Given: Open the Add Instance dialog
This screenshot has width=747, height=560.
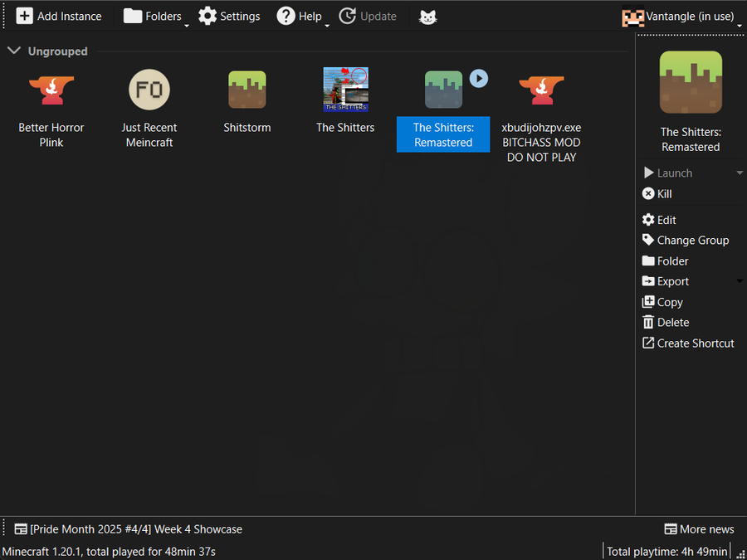Looking at the screenshot, I should 59,17.
